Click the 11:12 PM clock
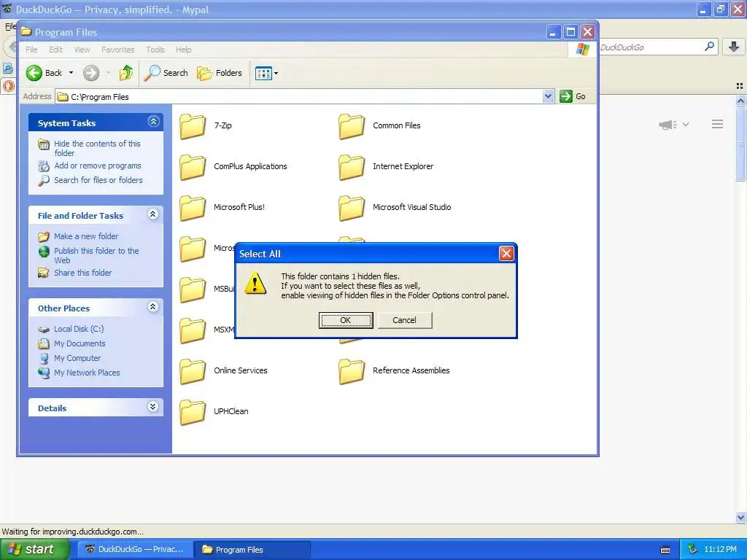The image size is (747, 560). click(x=720, y=550)
